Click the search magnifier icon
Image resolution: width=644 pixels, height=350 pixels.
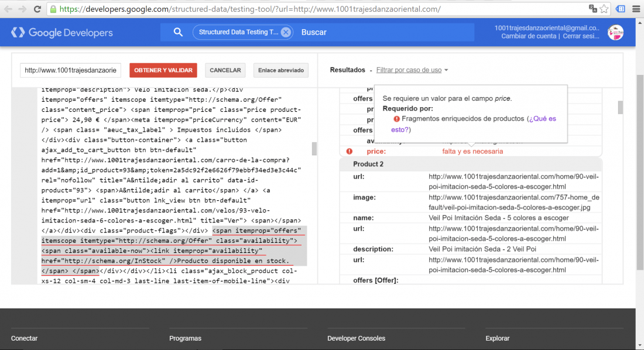pyautogui.click(x=178, y=32)
